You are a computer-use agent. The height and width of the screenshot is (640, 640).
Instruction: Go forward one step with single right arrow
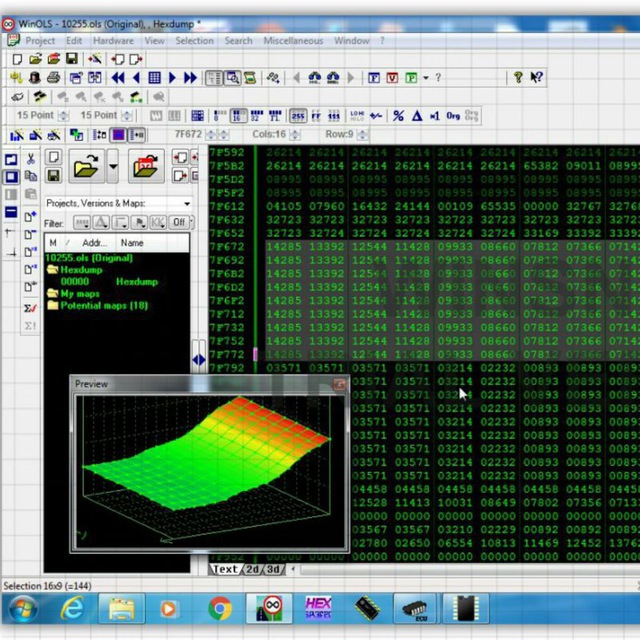click(172, 78)
